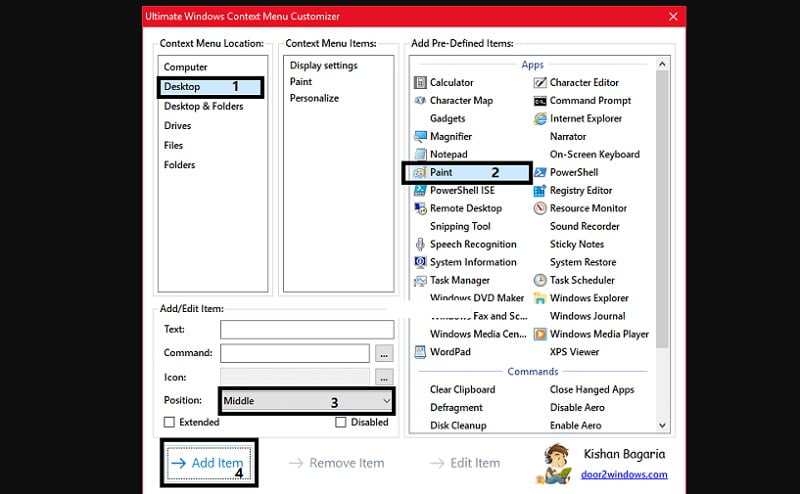Viewport: 800px width, 494px height.
Task: Select Windows Media Center entry
Action: pos(478,334)
